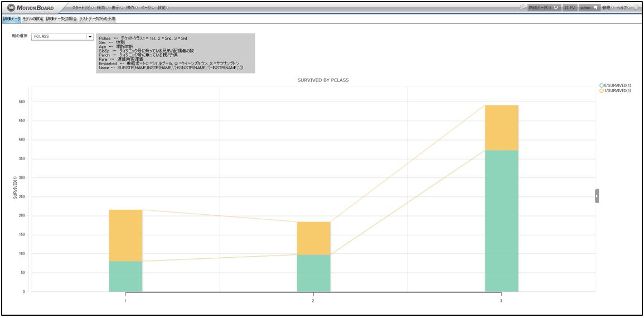Open the PCLASS axis selection dropdown

(x=90, y=37)
